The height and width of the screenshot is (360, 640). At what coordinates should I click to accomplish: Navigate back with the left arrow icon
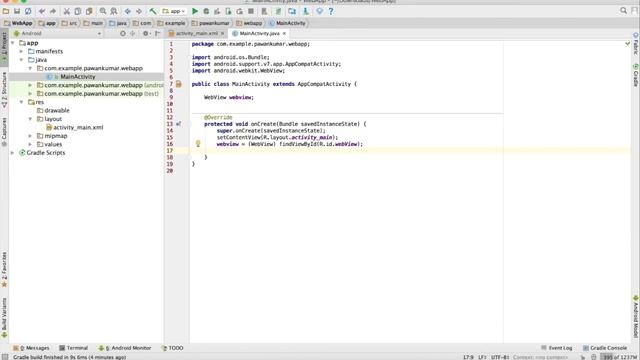[128, 11]
